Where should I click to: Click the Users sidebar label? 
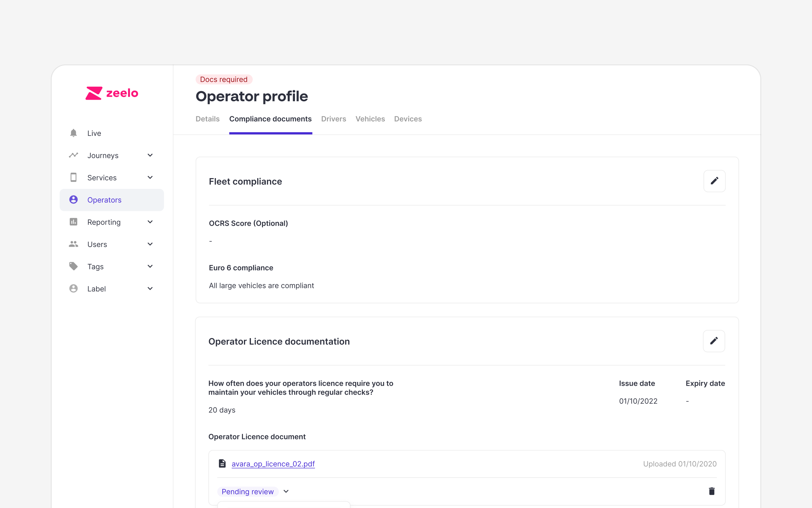97,244
